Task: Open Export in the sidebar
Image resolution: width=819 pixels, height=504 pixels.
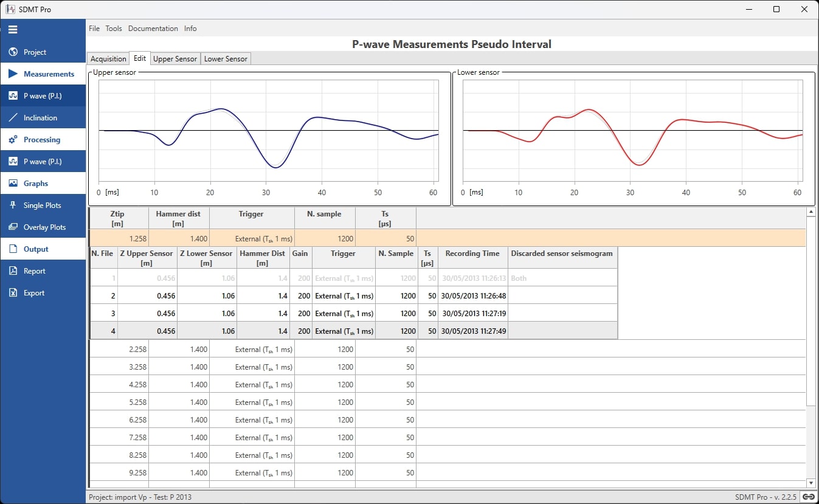Action: point(43,293)
